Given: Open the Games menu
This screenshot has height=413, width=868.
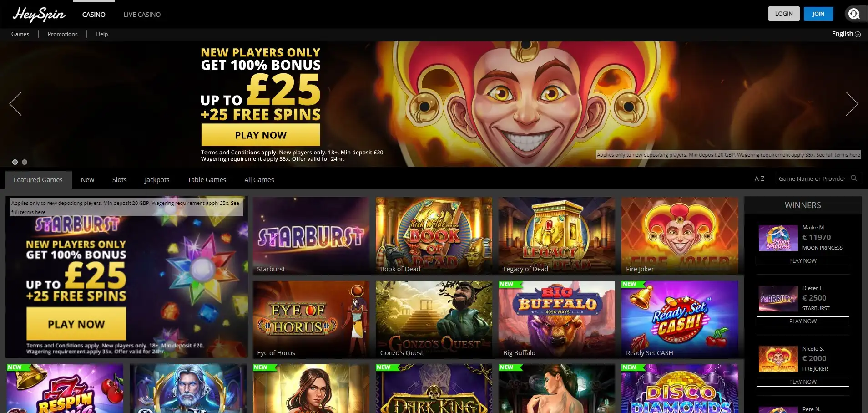Looking at the screenshot, I should [20, 34].
